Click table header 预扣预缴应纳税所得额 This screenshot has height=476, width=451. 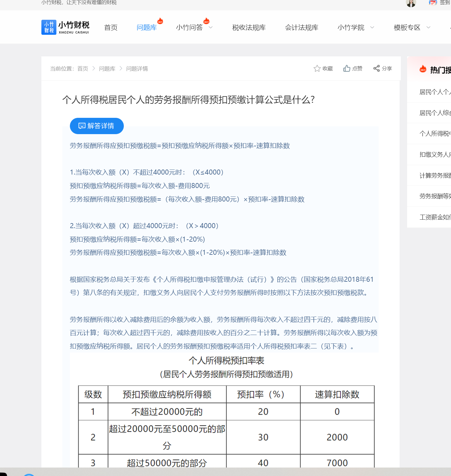coord(167,395)
